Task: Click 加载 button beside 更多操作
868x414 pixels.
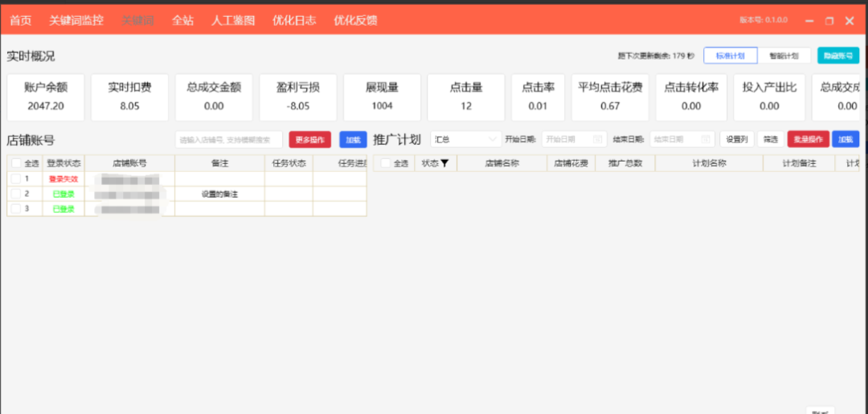Action: coord(352,139)
